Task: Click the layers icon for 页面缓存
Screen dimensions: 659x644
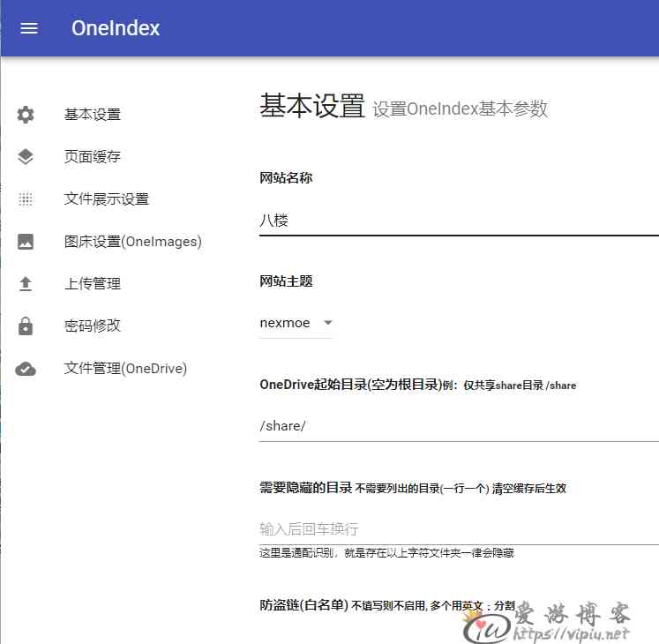Action: click(26, 157)
